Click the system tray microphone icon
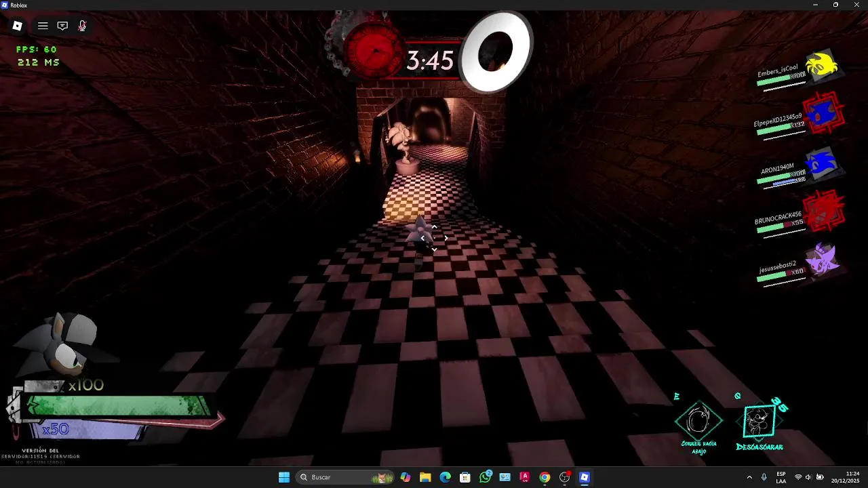 point(764,477)
